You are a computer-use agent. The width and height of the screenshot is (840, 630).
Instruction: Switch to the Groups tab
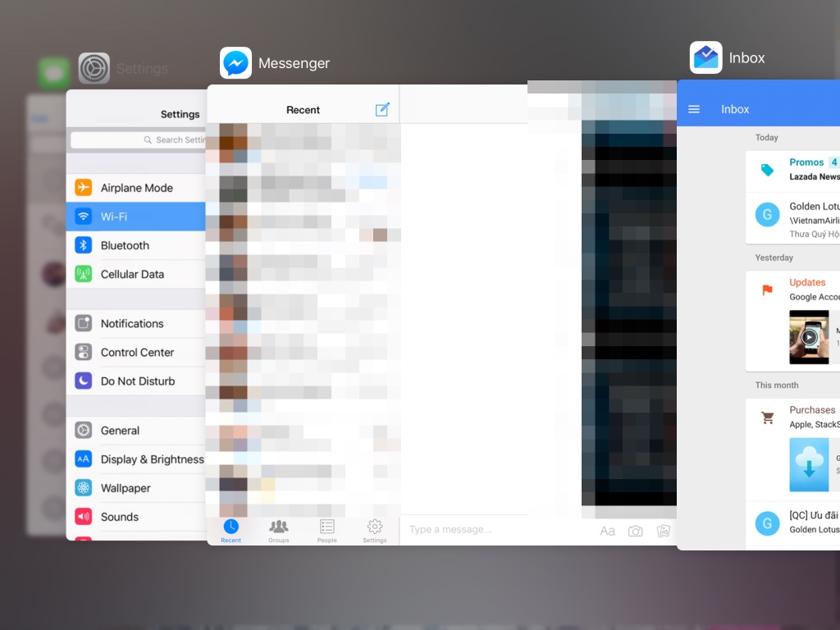(x=279, y=531)
